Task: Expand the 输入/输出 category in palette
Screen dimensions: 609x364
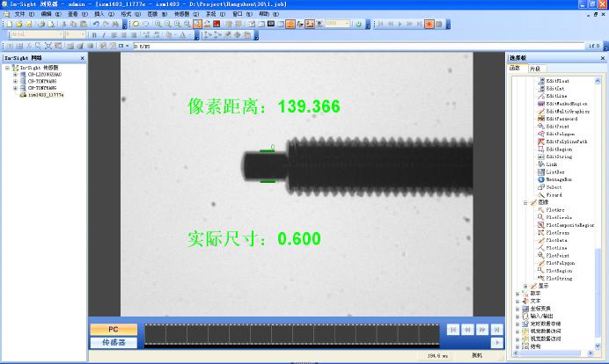Action: [x=517, y=317]
